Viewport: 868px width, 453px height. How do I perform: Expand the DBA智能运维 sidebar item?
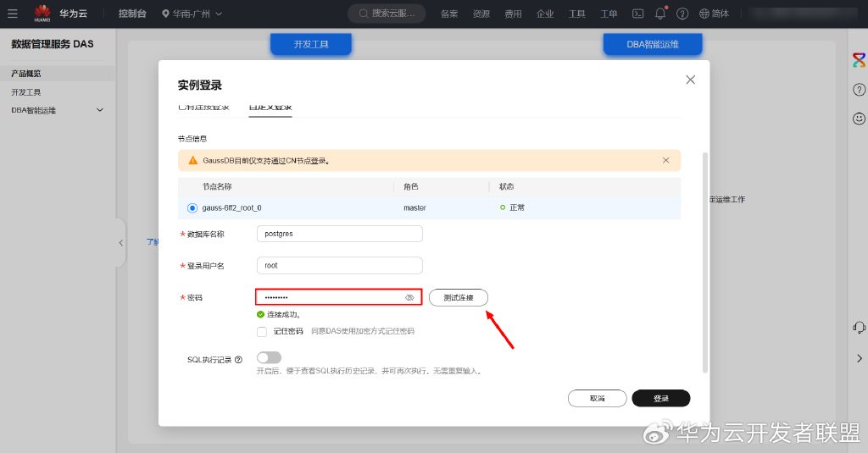58,110
